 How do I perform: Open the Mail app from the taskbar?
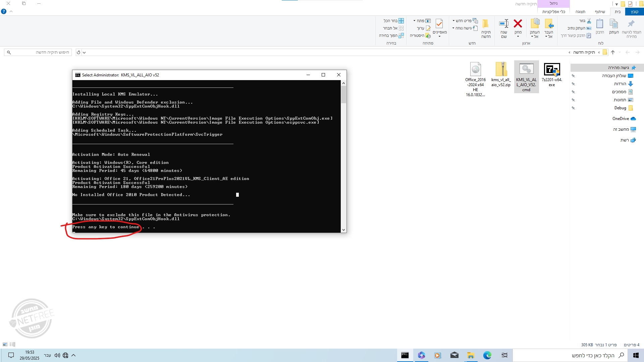[x=454, y=355]
